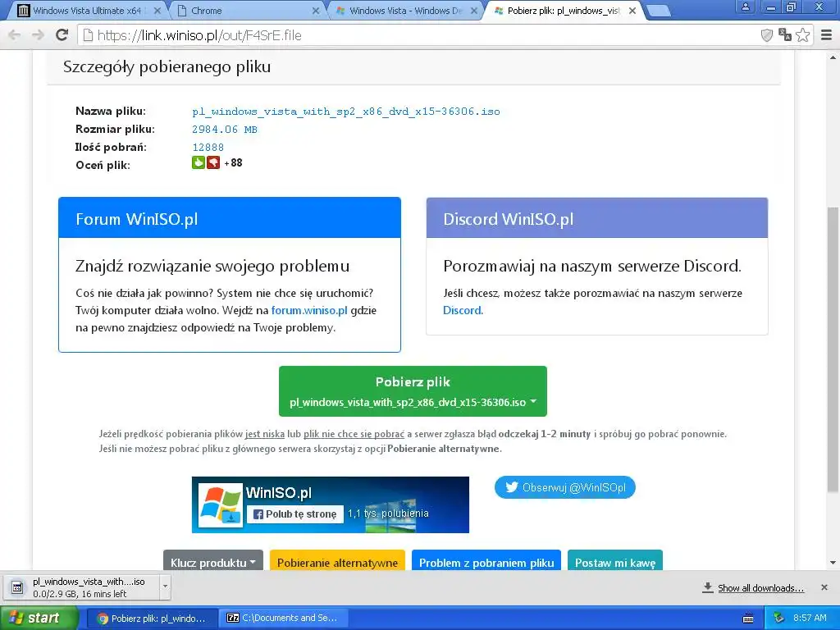Click the vertical scrollbar thumb
Screen dimensions: 840x630
pyautogui.click(x=833, y=349)
